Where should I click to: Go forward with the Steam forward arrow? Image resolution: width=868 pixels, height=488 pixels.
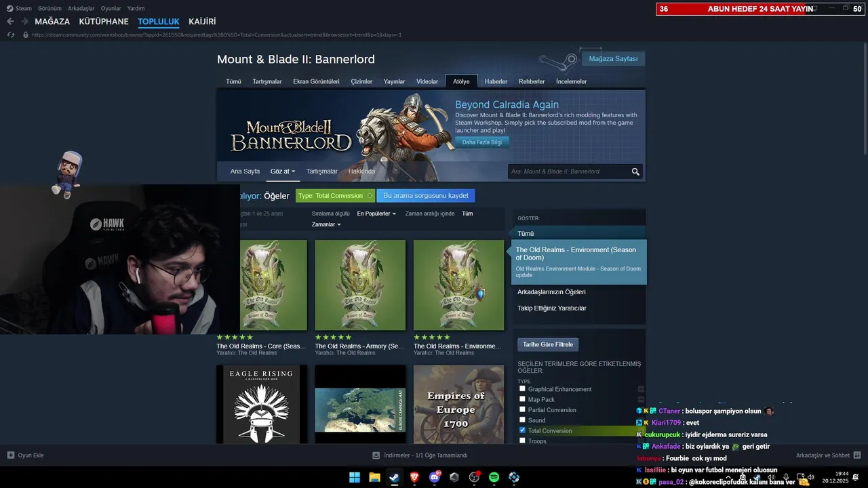tap(25, 22)
